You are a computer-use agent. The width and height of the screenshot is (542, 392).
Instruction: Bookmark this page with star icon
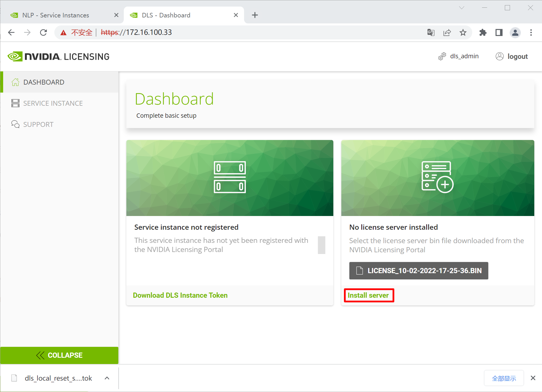point(463,33)
